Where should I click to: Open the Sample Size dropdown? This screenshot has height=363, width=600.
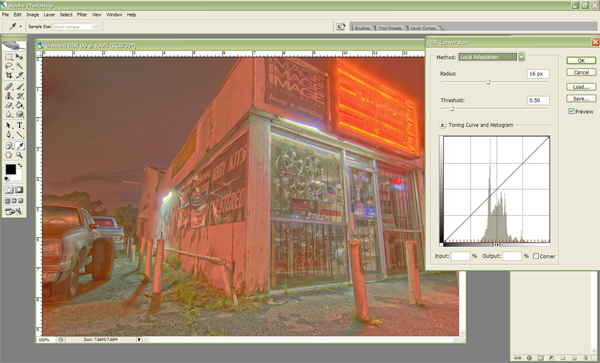point(77,27)
